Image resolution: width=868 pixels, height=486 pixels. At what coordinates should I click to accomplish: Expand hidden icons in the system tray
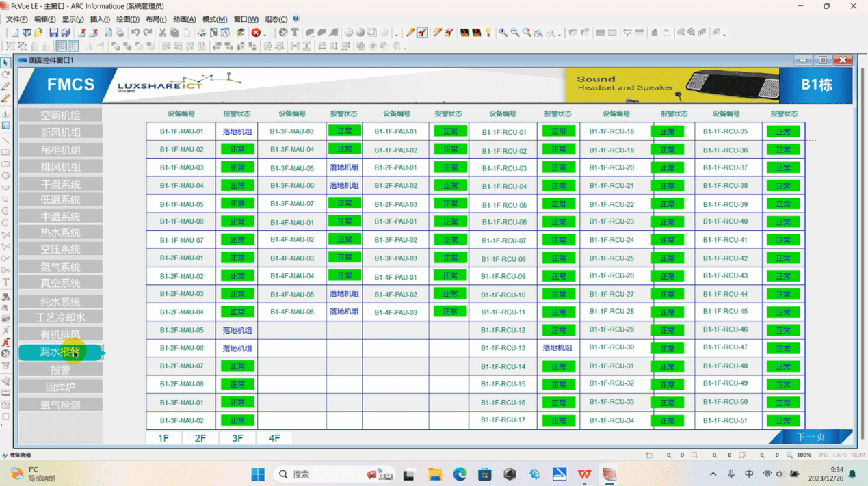tap(714, 472)
